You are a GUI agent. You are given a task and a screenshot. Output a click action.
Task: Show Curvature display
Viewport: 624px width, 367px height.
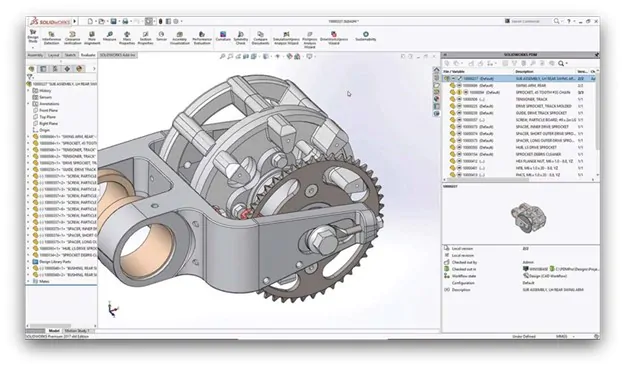(x=223, y=36)
